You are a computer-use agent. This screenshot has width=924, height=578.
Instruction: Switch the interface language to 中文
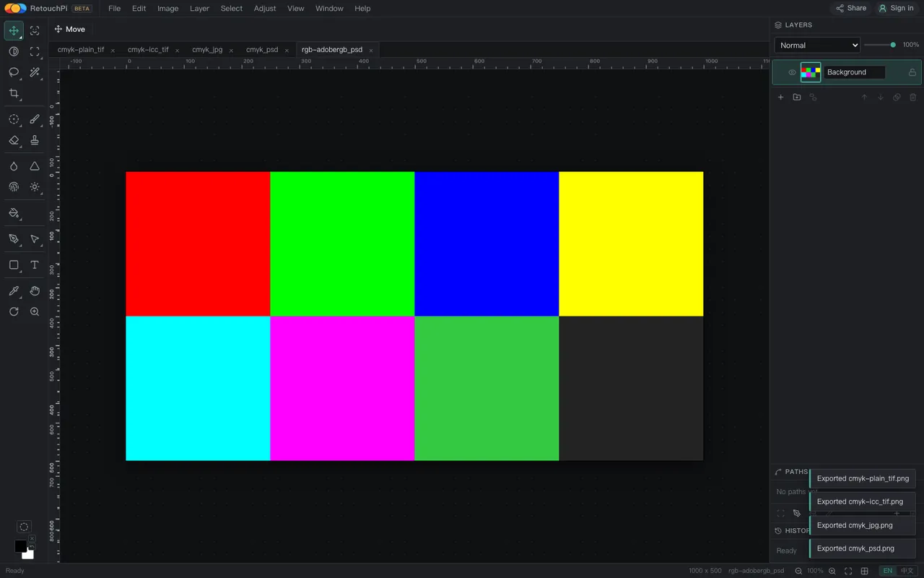(907, 571)
